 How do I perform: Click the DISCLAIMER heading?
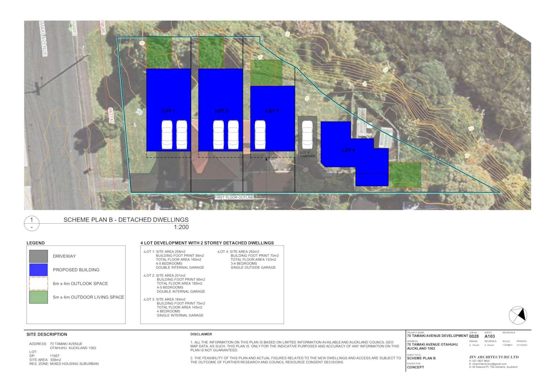[201, 334]
